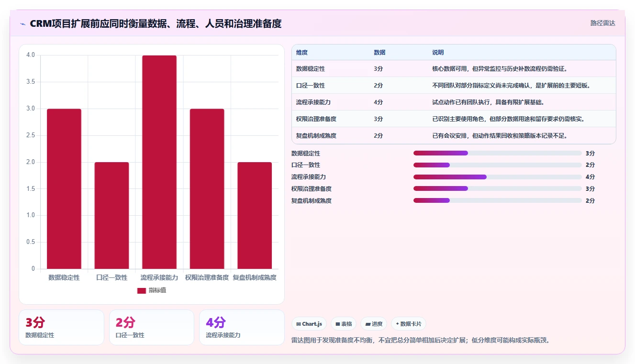Click the lightning icon beside the CRM title

coord(23,24)
